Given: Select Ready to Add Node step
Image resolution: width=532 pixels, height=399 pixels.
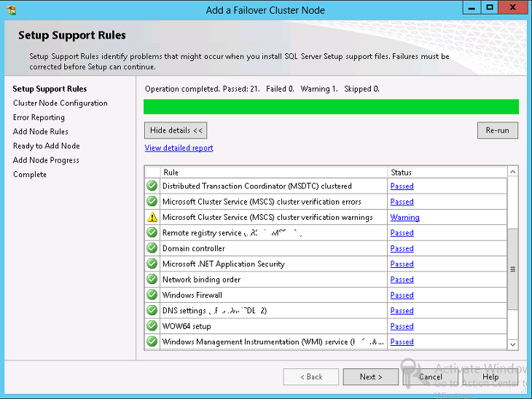Looking at the screenshot, I should pos(47,146).
